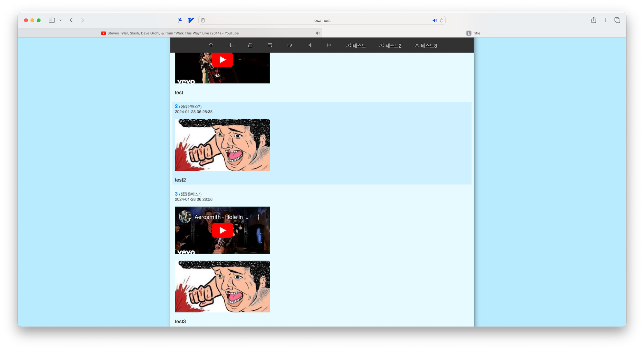Click the scroll up arrow icon

[211, 45]
